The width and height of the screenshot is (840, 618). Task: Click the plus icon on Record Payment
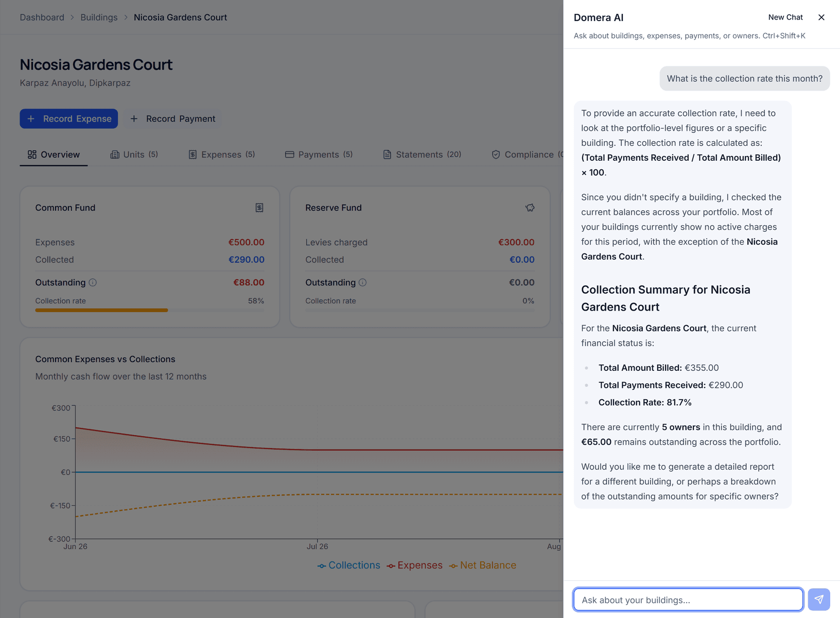pyautogui.click(x=134, y=119)
